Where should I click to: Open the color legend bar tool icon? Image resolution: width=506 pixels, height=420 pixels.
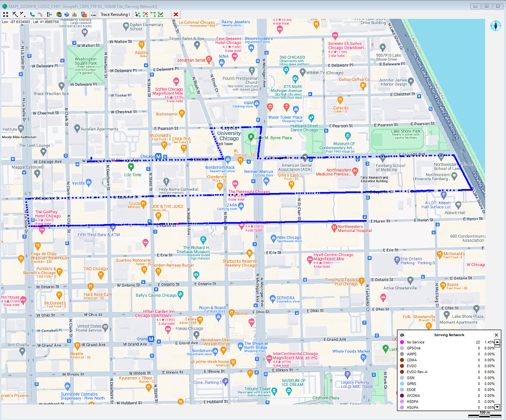[x=50, y=15]
